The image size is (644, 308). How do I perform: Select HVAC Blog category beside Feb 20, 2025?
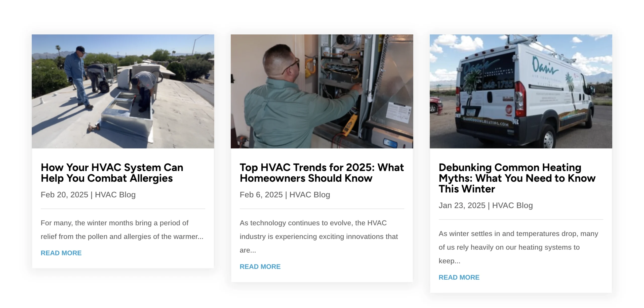[115, 195]
